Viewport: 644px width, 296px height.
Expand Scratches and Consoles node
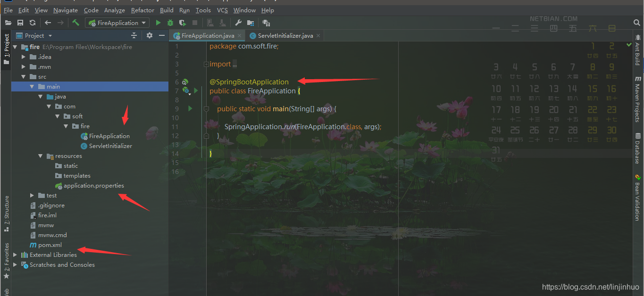16,264
